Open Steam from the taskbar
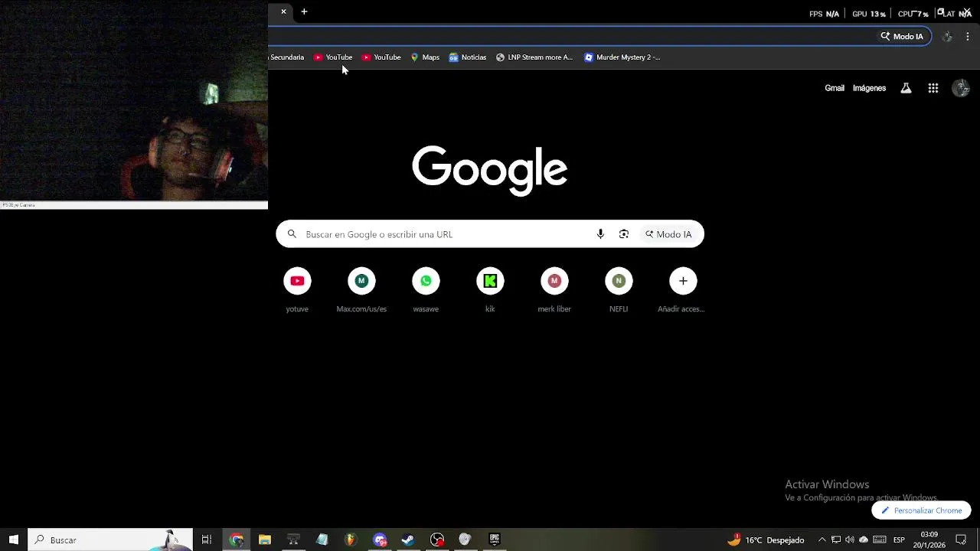 pos(408,540)
